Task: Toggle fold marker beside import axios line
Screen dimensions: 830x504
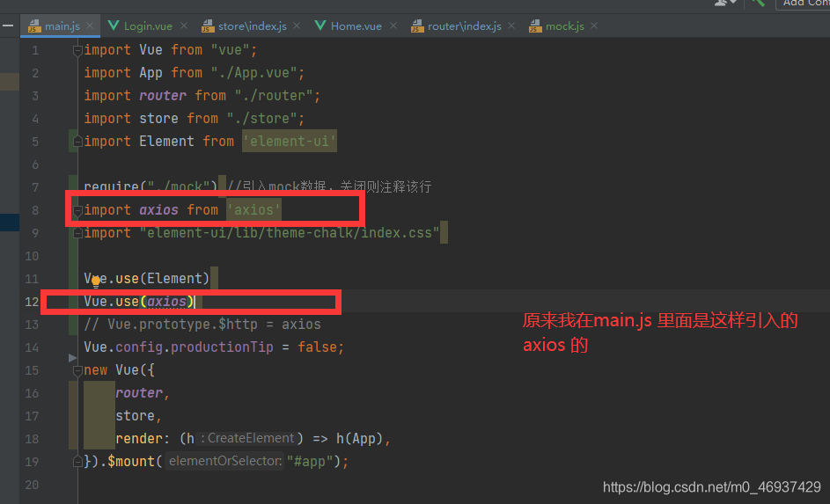Action: (x=77, y=210)
